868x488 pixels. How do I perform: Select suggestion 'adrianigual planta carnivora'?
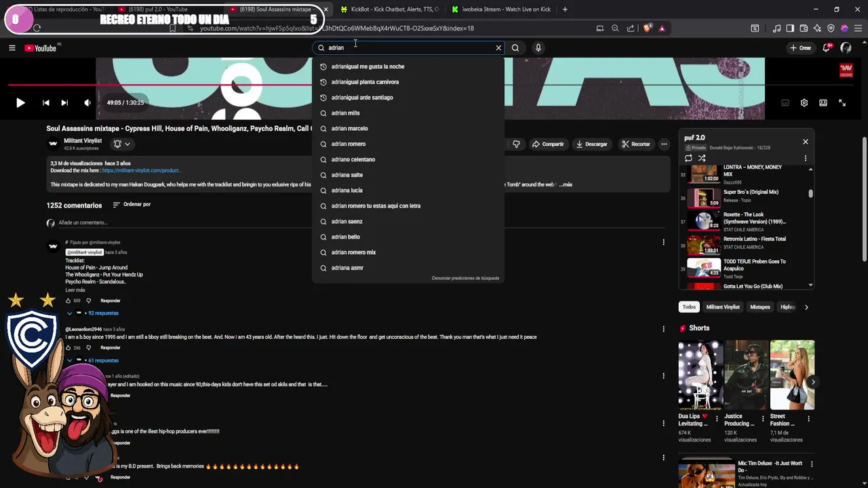[408, 82]
